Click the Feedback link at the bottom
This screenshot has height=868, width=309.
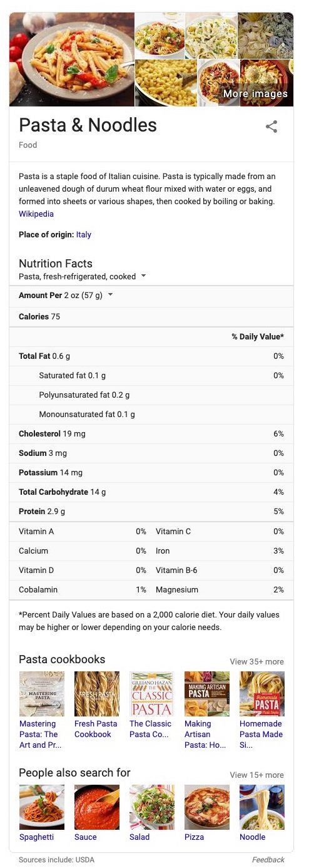(268, 860)
